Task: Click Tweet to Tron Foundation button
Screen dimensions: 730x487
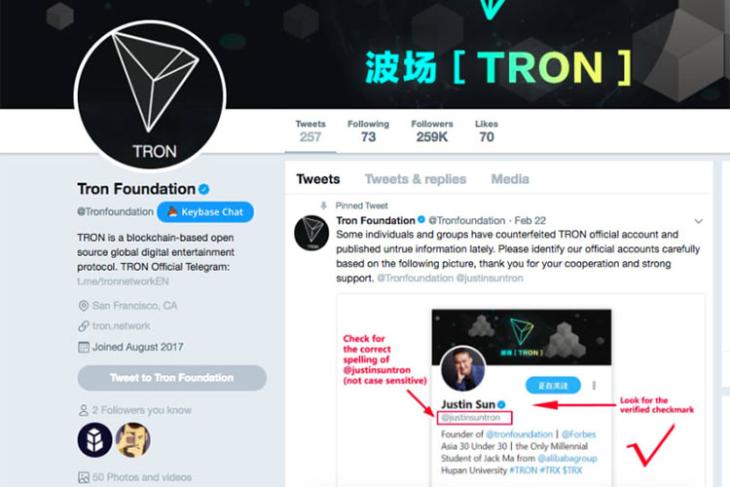Action: click(x=172, y=378)
